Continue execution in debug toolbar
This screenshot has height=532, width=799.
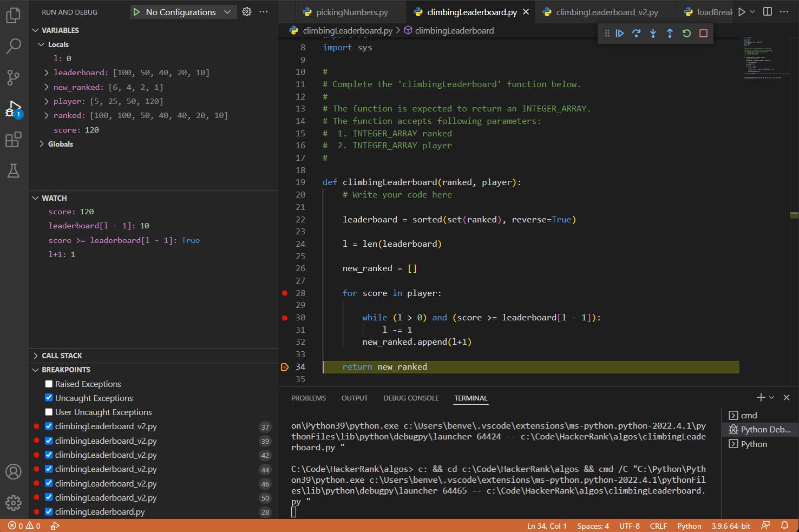620,33
